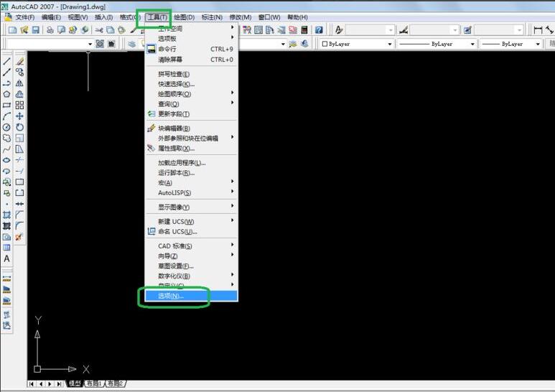Choose 加载应用程序(L)... menu entry
The image size is (555, 392).
[192, 163]
